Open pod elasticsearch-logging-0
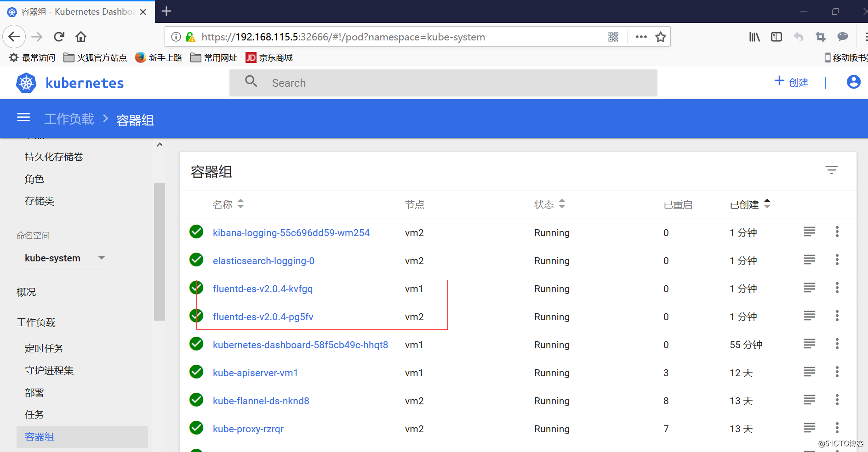Viewport: 868px width, 452px height. [x=263, y=261]
